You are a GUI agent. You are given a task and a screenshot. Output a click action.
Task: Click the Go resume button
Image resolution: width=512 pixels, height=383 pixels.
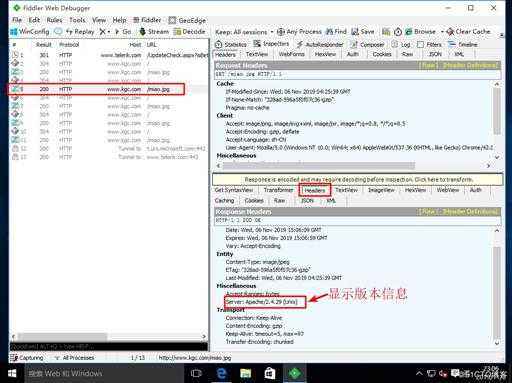(x=123, y=32)
